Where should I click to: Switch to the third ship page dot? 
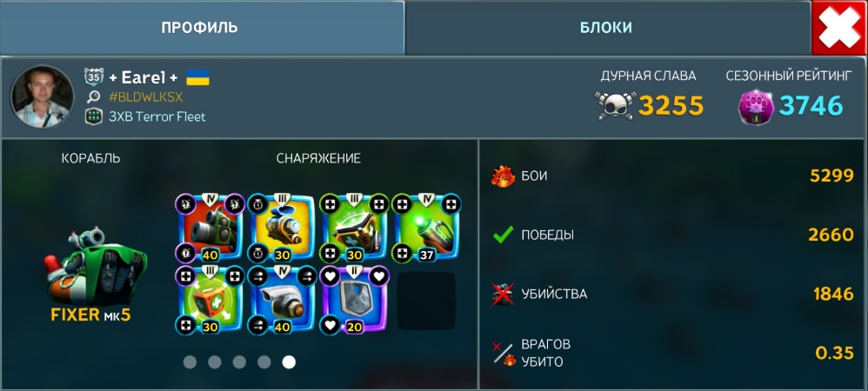(x=239, y=362)
